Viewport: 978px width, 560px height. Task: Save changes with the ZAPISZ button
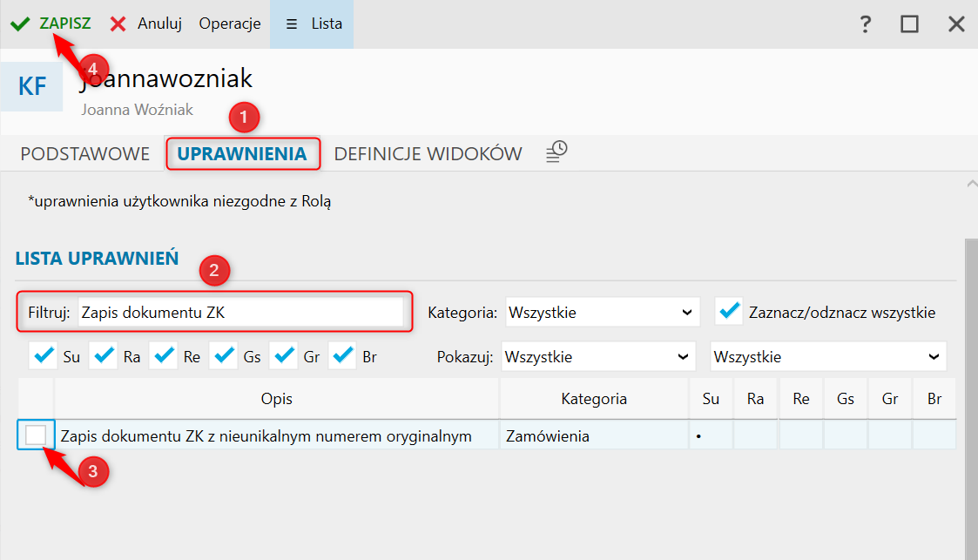click(51, 24)
